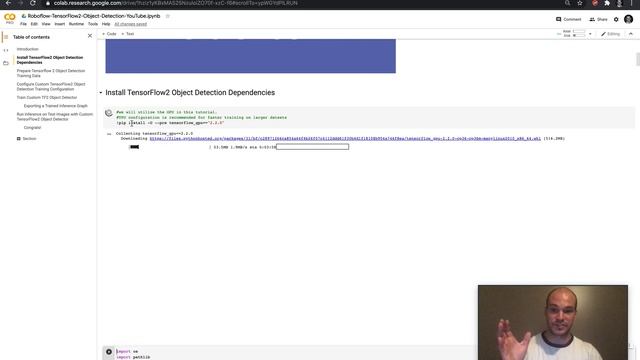This screenshot has height=360, width=640.
Task: Go to 'Prepare Tensorflow 2 Object Detection Training Data'
Action: coord(51,73)
